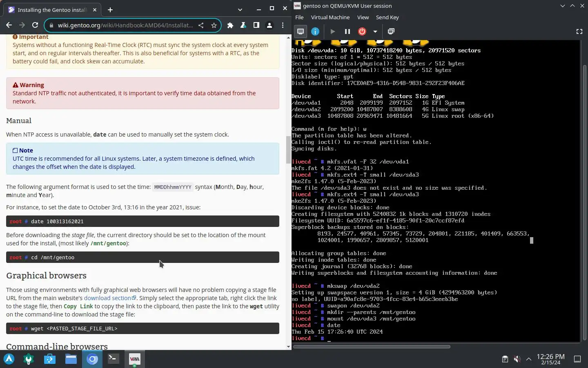Open clock showing 12:26 PM
588x368 pixels.
(x=550, y=359)
